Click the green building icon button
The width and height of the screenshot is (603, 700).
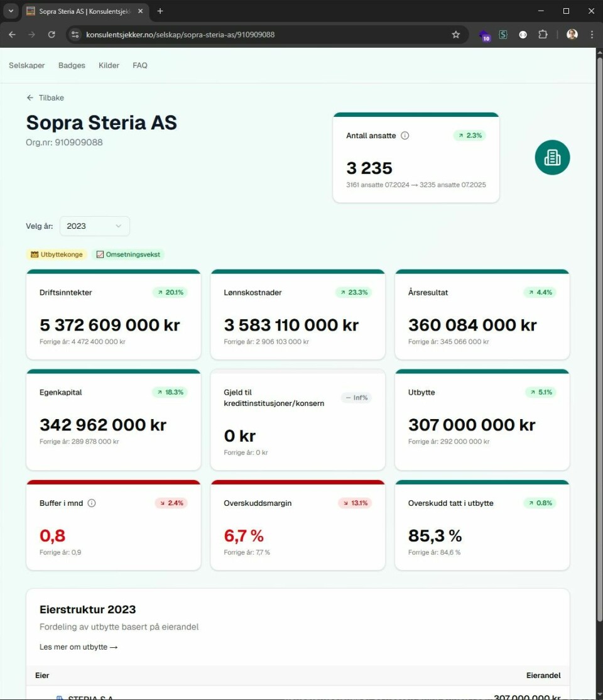click(552, 158)
